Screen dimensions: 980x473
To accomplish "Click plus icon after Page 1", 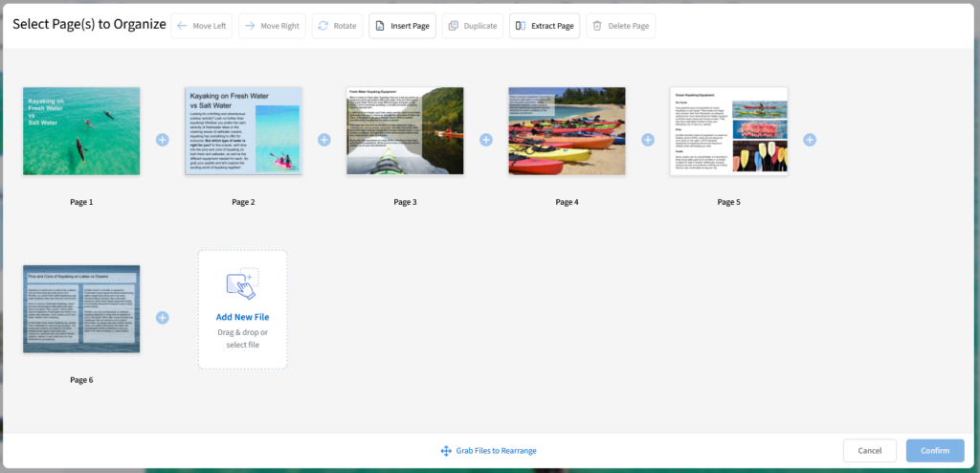I will pyautogui.click(x=162, y=140).
